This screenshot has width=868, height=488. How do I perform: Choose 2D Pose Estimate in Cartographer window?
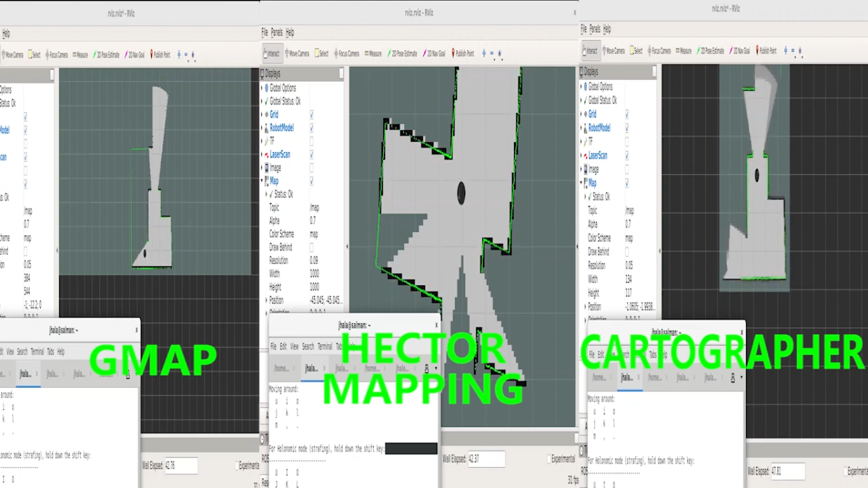[x=710, y=51]
